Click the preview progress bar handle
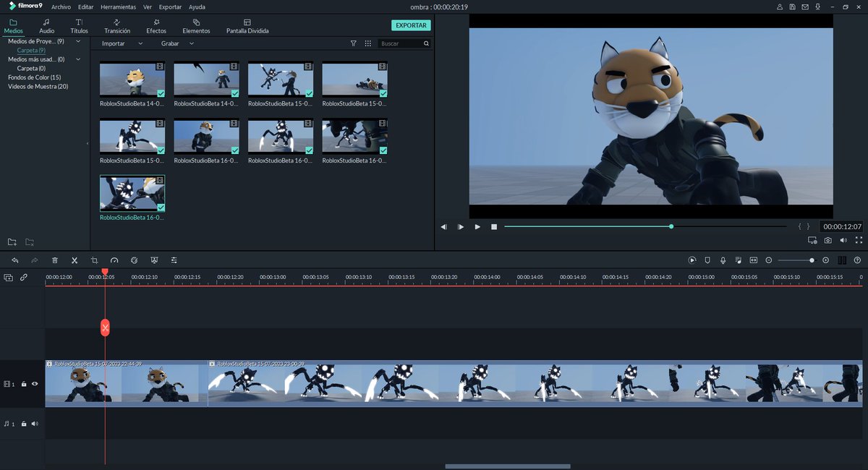The height and width of the screenshot is (470, 868). point(671,226)
